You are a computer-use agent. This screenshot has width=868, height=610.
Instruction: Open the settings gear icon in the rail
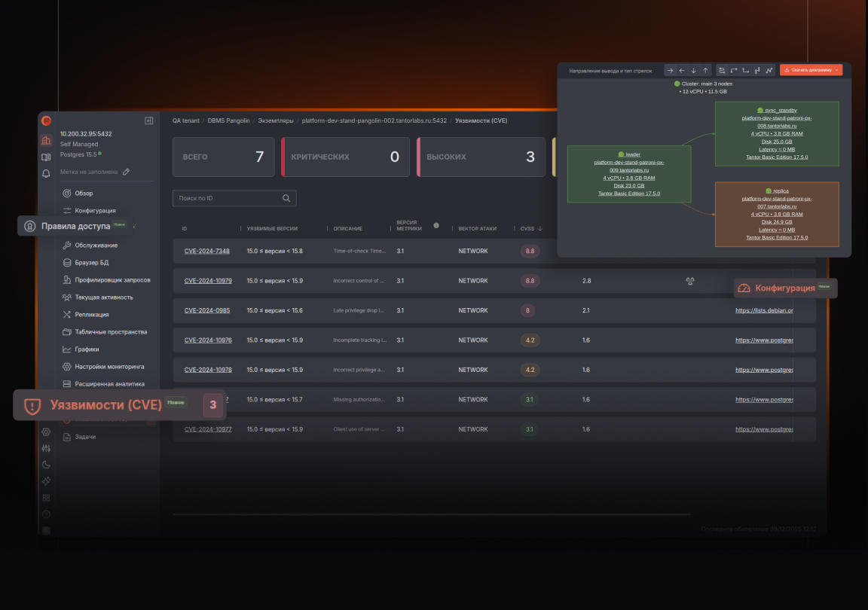[47, 432]
